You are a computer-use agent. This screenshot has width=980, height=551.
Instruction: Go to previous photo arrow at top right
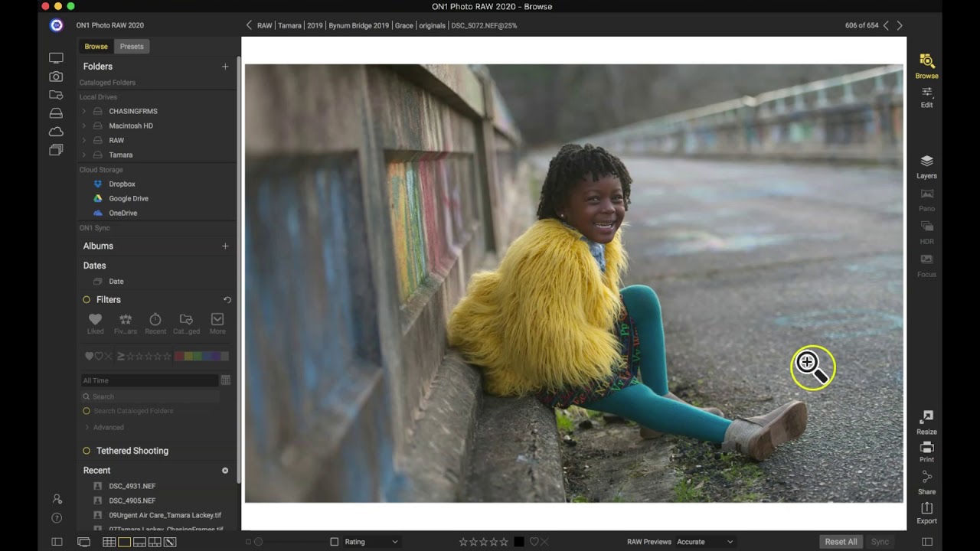[886, 25]
